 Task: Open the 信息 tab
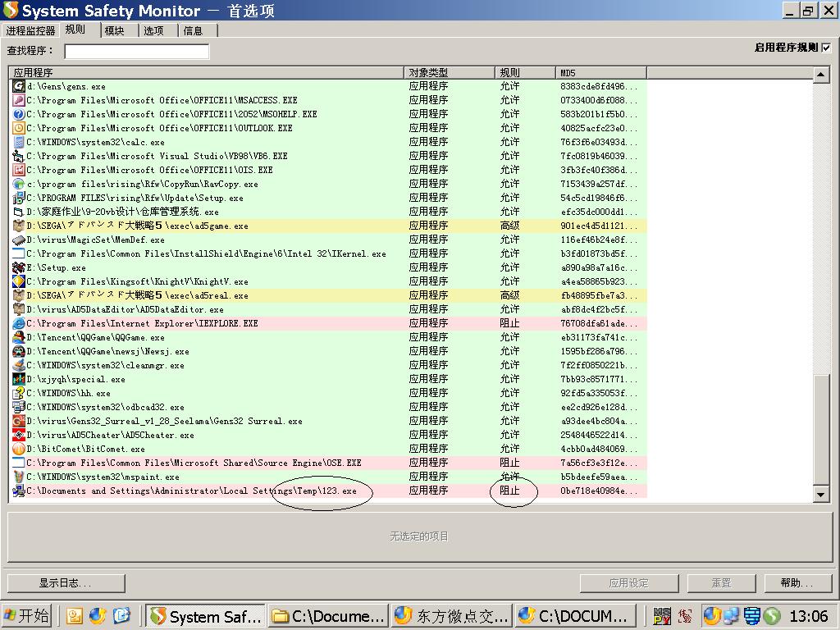pyautogui.click(x=193, y=31)
